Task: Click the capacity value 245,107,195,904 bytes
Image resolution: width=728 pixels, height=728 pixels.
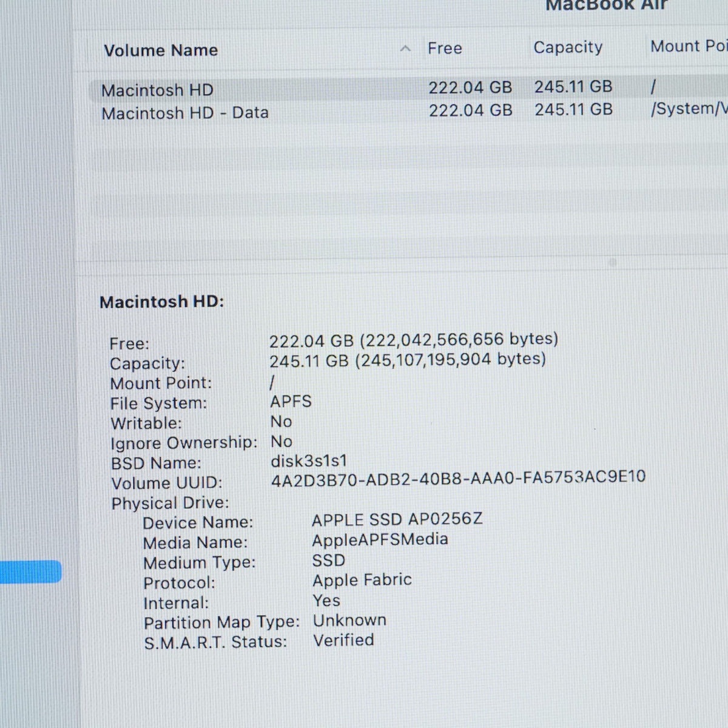Action: 451,360
